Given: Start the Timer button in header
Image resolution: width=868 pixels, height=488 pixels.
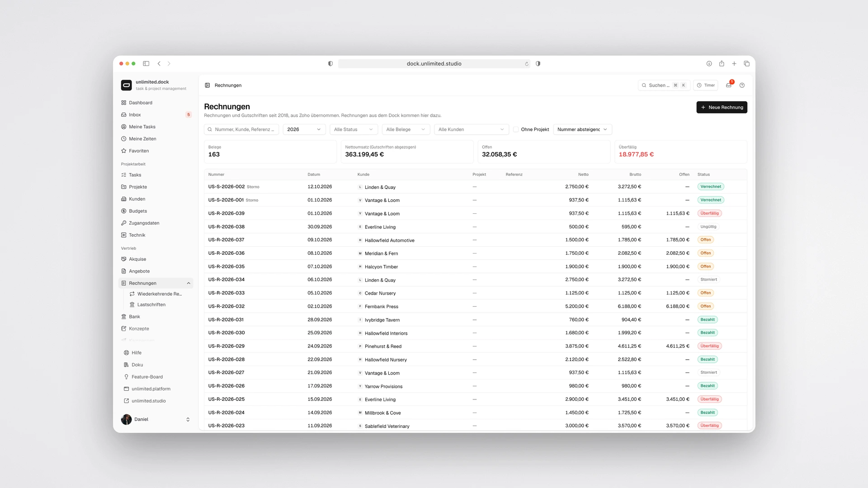Looking at the screenshot, I should click(x=706, y=85).
